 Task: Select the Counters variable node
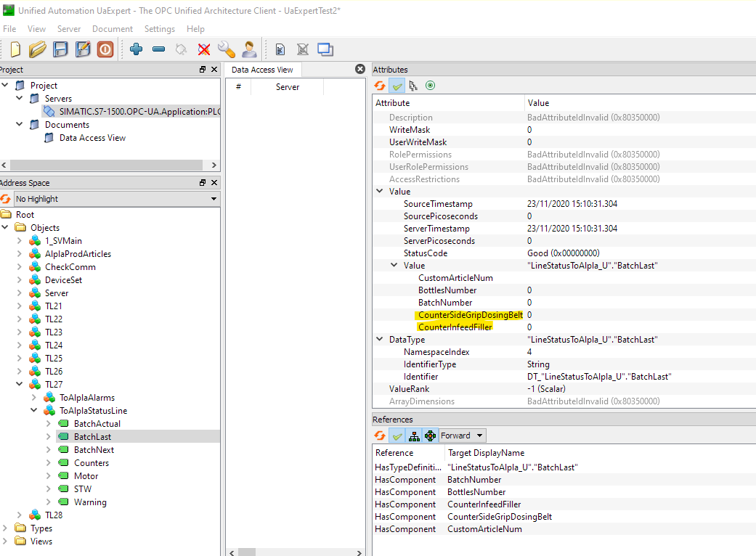click(92, 462)
